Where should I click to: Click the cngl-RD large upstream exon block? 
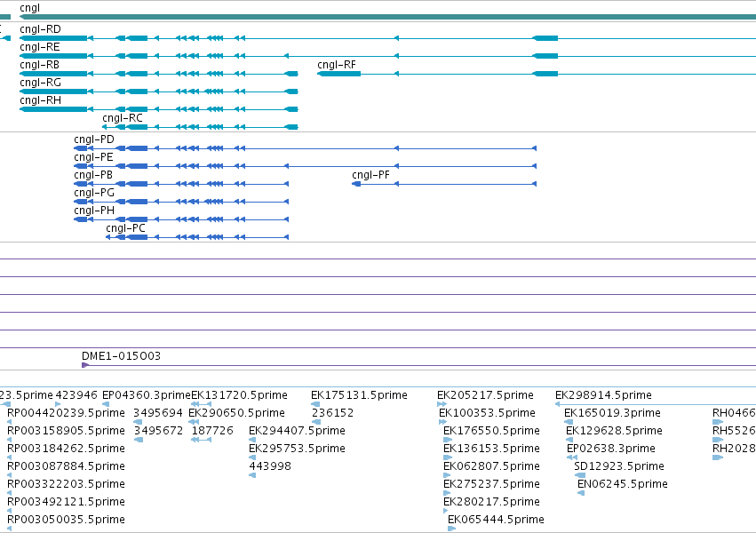(x=545, y=38)
